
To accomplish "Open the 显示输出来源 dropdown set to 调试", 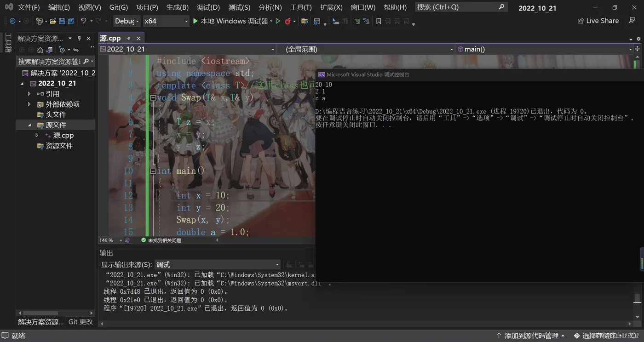I will 217,264.
